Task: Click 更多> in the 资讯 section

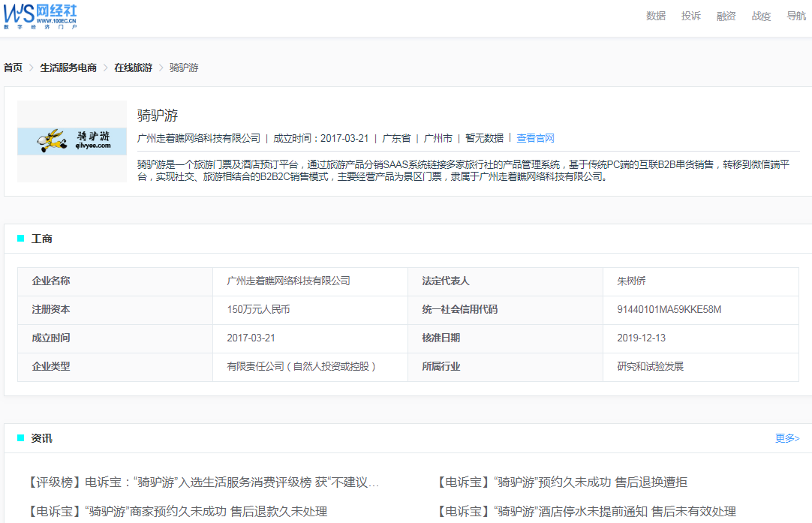Action: [x=786, y=438]
